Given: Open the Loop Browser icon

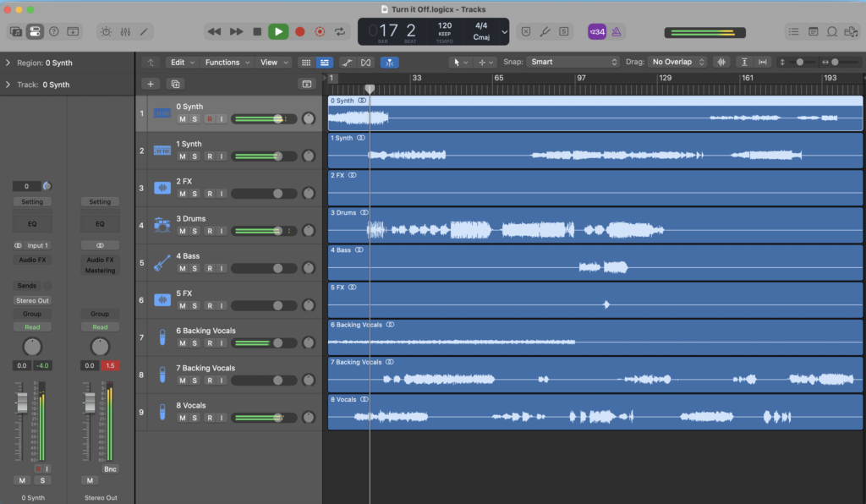Looking at the screenshot, I should (x=830, y=31).
